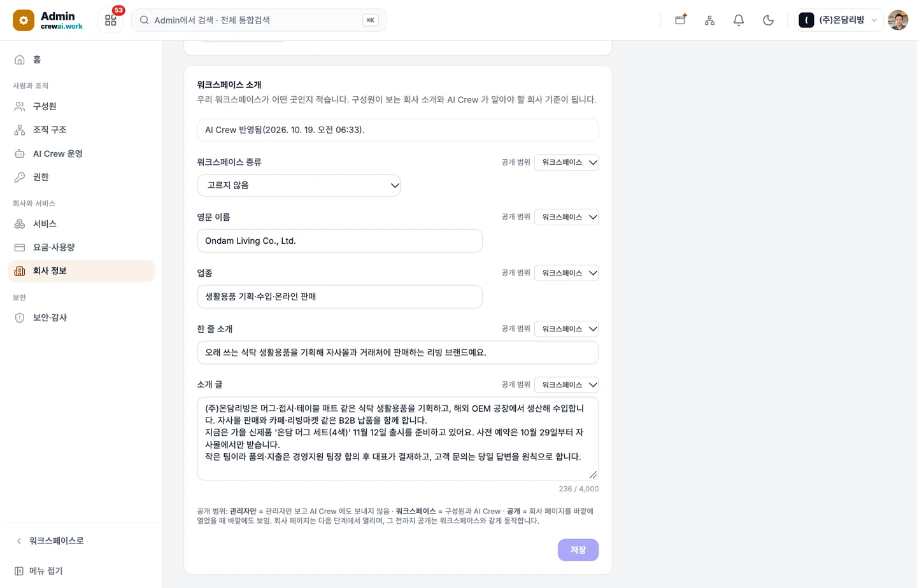Click the AI Crew 반영됨 status box
Image resolution: width=917 pixels, height=588 pixels.
click(398, 130)
